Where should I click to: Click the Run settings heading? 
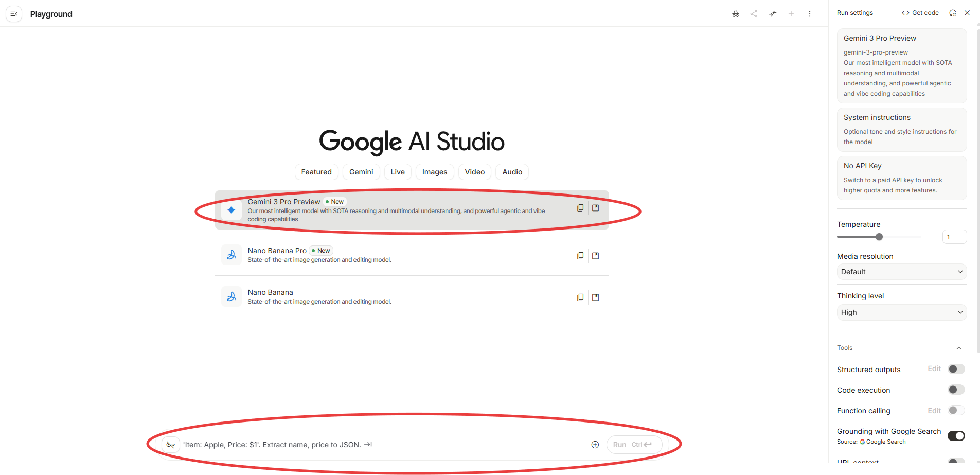click(x=854, y=13)
